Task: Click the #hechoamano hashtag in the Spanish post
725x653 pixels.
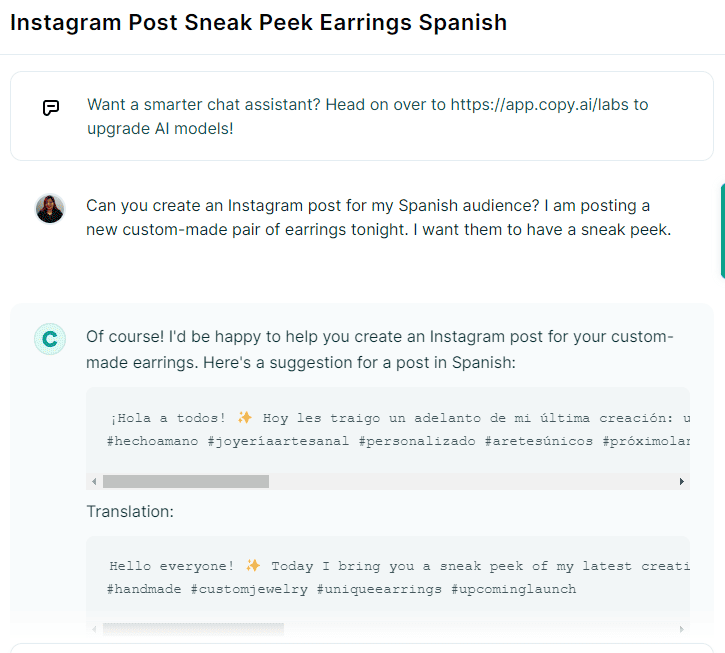Action: 152,441
